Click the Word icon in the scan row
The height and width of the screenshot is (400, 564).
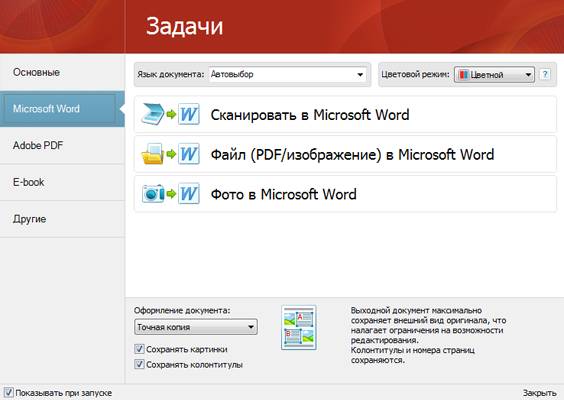[x=189, y=114]
